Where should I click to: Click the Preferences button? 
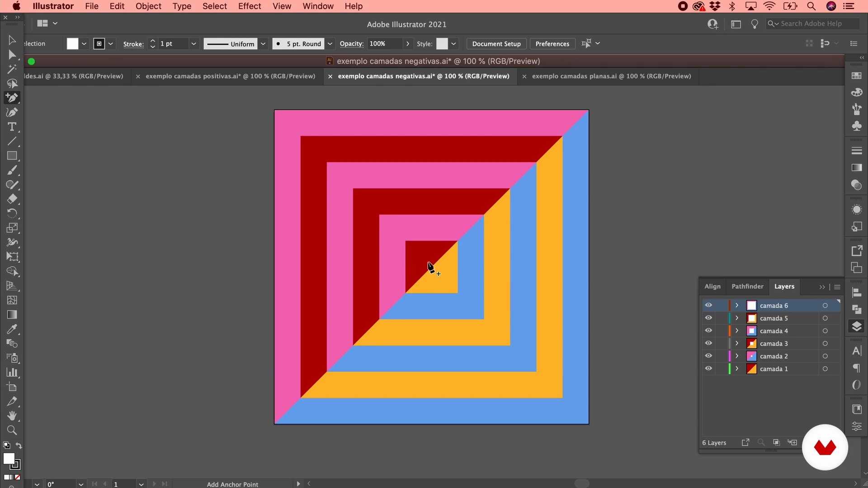552,44
